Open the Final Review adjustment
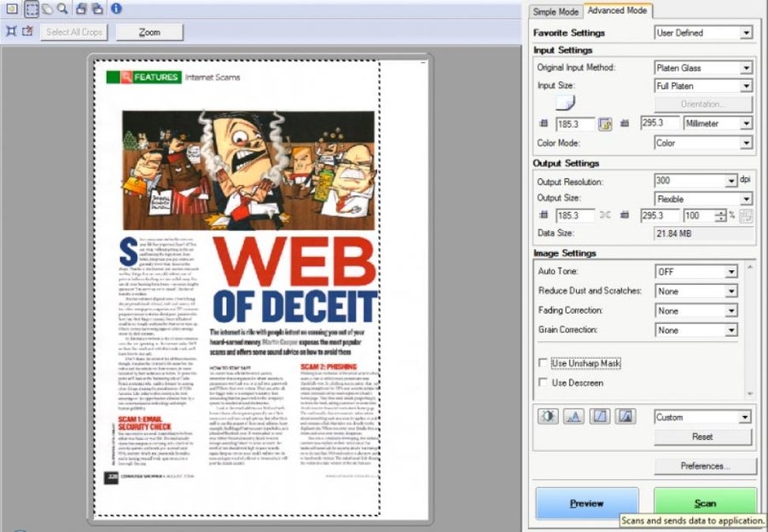768x532 pixels. coord(625,417)
